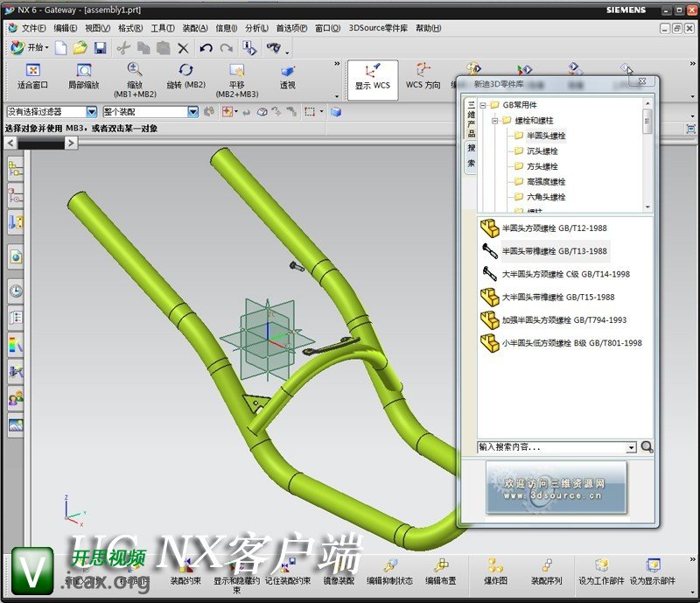This screenshot has height=603, width=700.
Task: Activate the 缩放 zoom tool
Action: pos(135,81)
